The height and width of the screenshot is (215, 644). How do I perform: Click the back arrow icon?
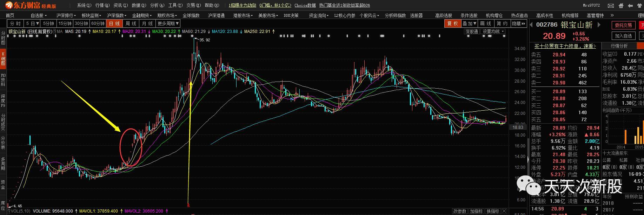(631, 6)
